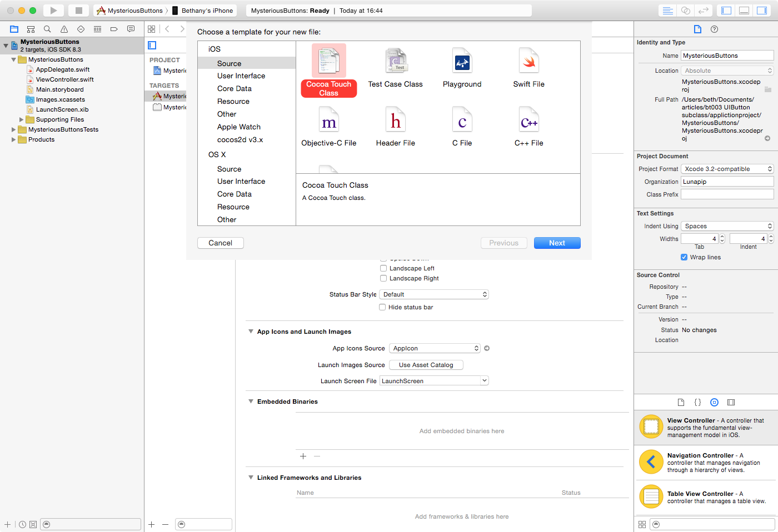Image resolution: width=778 pixels, height=532 pixels.
Task: Select the Objective-C File template
Action: pos(329,127)
